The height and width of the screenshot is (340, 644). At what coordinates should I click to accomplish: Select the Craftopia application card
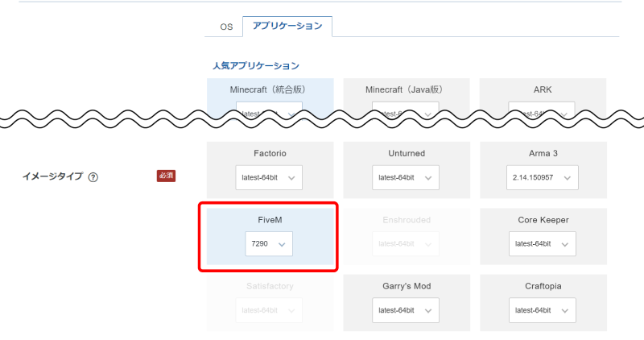[543, 303]
